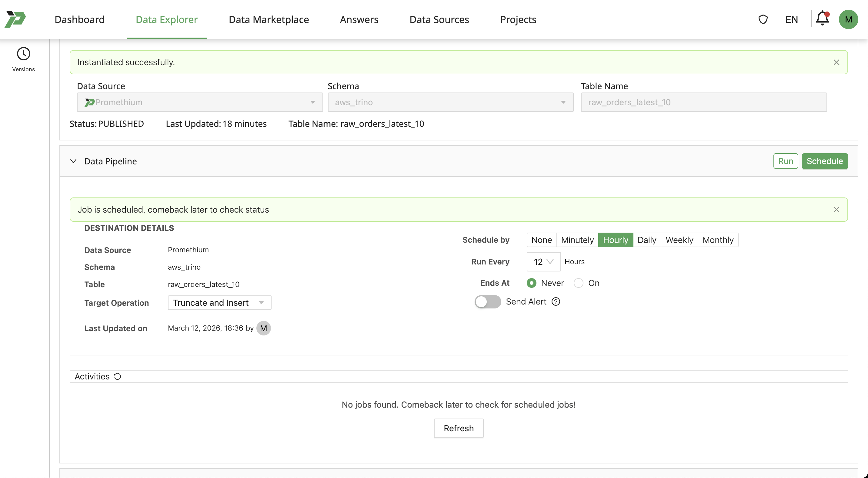This screenshot has height=478, width=868.
Task: Open the Run Every hours dropdown
Action: point(543,261)
